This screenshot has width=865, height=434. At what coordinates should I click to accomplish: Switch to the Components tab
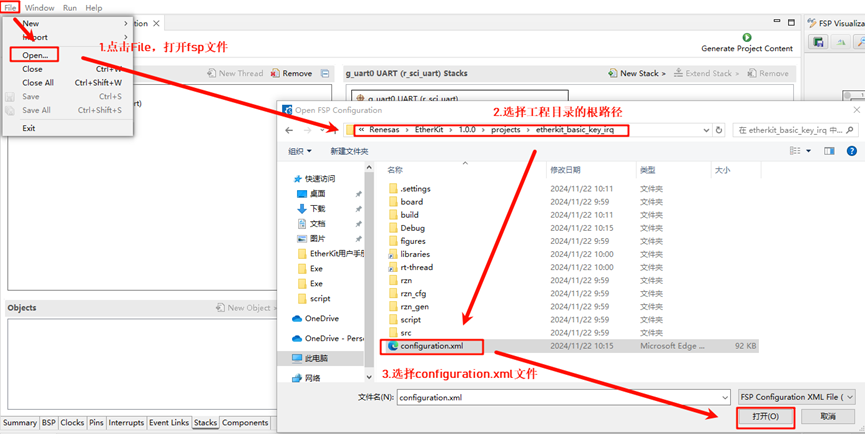coord(245,422)
